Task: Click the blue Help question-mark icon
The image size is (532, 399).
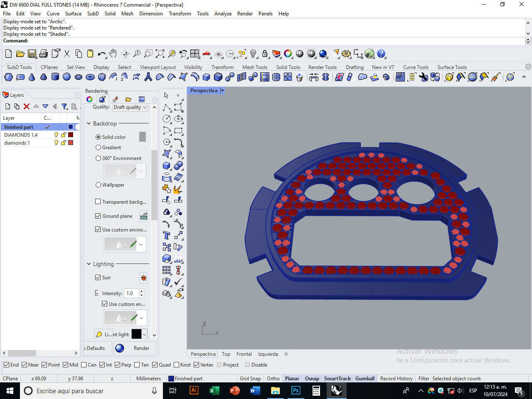Action: [381, 54]
